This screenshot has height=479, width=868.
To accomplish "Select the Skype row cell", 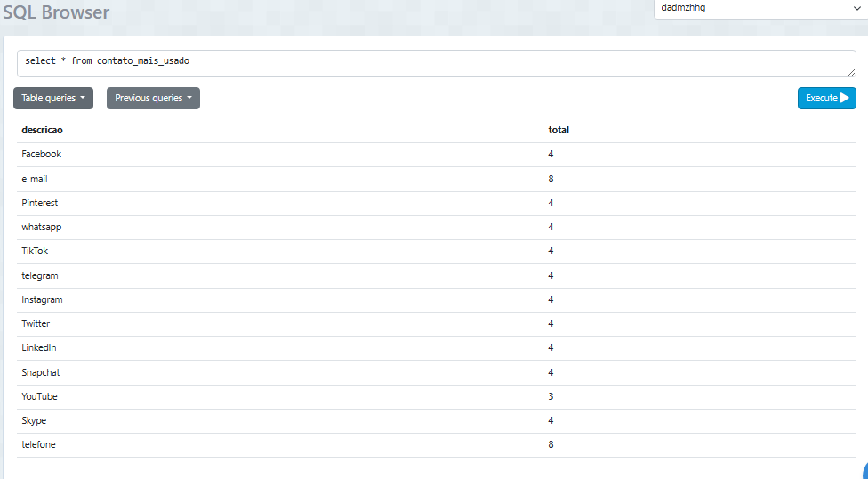I will 34,421.
